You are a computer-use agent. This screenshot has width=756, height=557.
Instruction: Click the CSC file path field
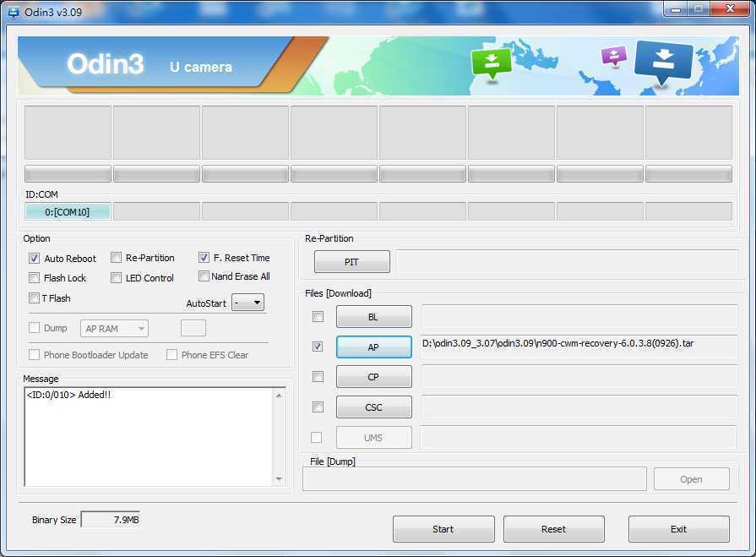[x=579, y=407]
